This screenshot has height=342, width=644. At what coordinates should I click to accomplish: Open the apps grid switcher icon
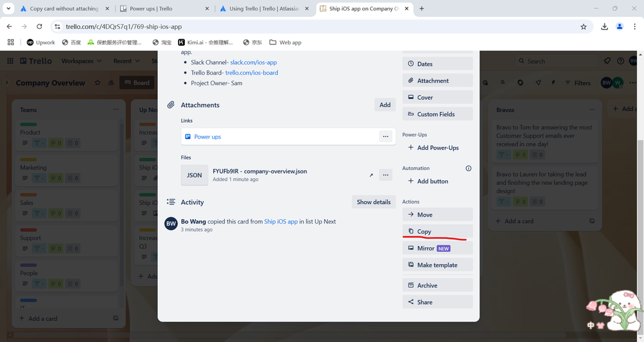(10, 61)
